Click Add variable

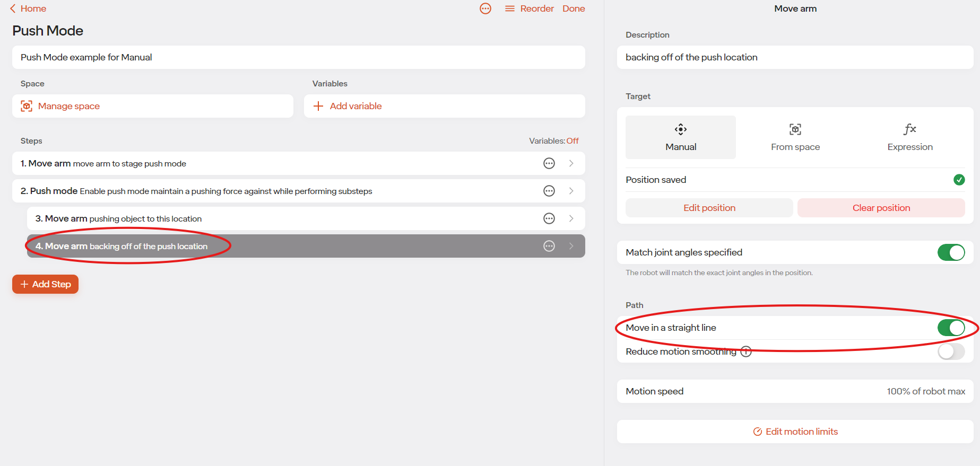point(445,106)
